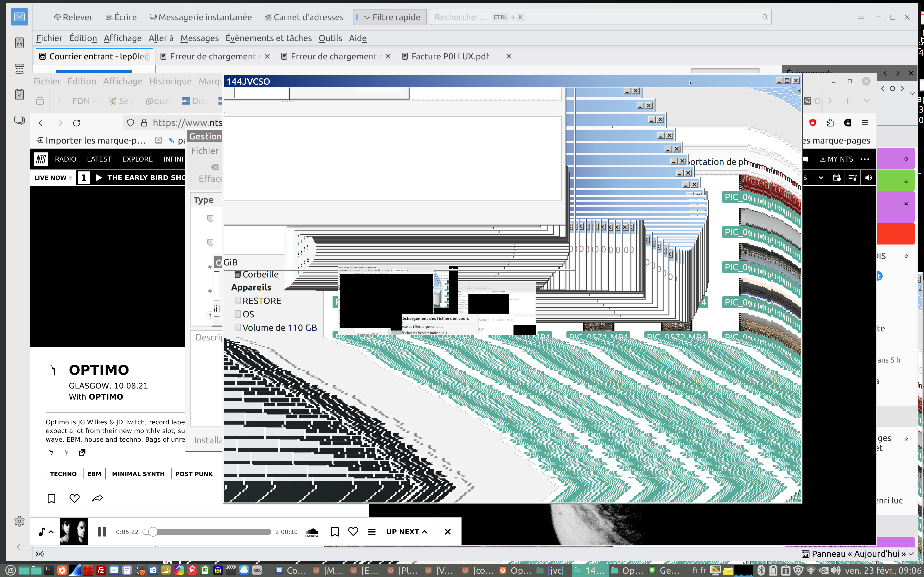Open the Calendar space icon
This screenshot has height=577, width=924.
click(x=19, y=69)
